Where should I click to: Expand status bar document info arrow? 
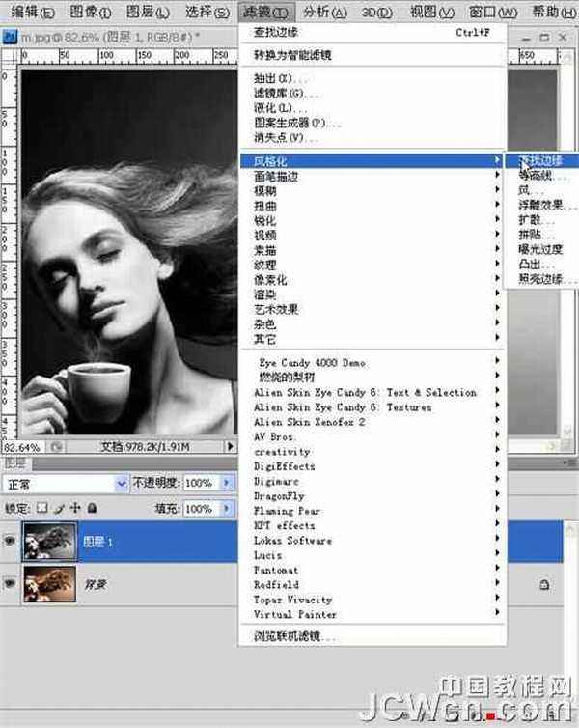[231, 447]
